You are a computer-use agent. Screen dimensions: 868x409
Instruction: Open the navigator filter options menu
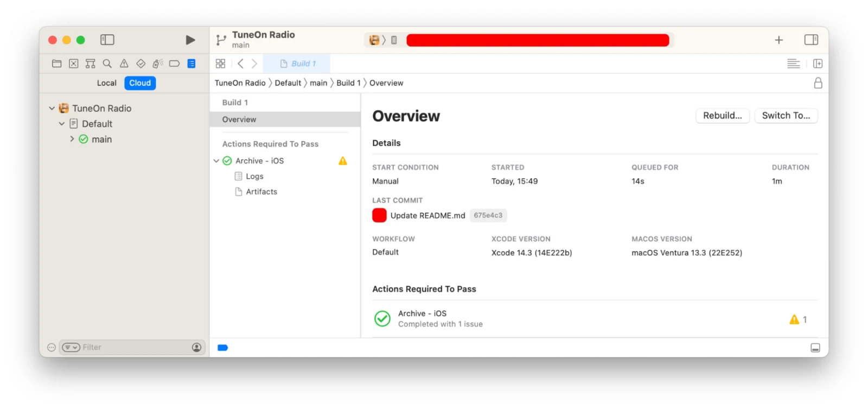(x=71, y=348)
